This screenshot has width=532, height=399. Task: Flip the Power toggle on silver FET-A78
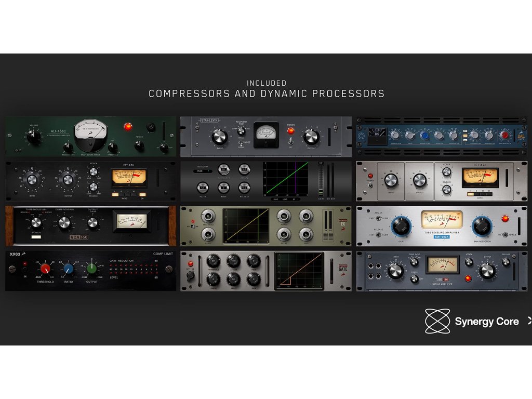click(370, 185)
